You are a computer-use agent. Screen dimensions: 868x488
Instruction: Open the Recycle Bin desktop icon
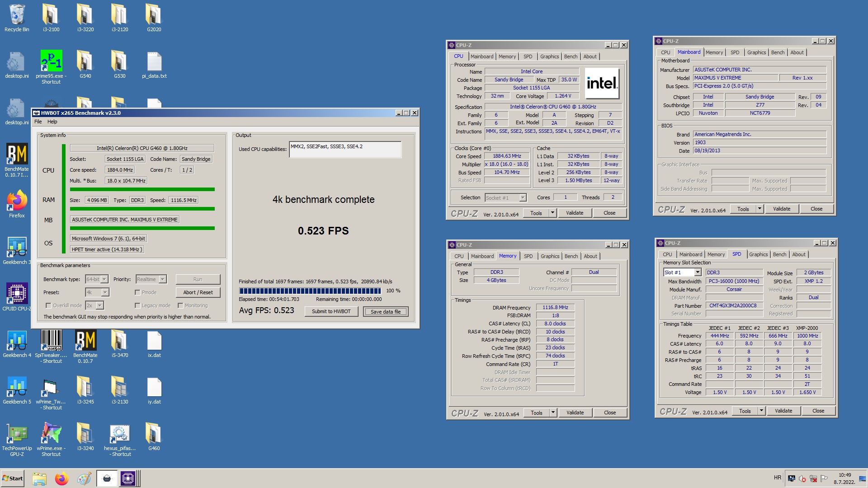point(17,18)
